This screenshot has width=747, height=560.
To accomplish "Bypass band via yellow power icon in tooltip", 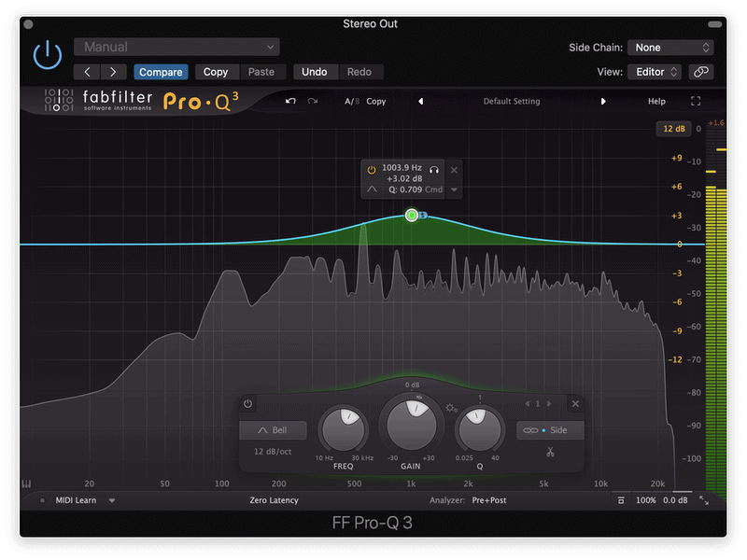I will coord(371,170).
